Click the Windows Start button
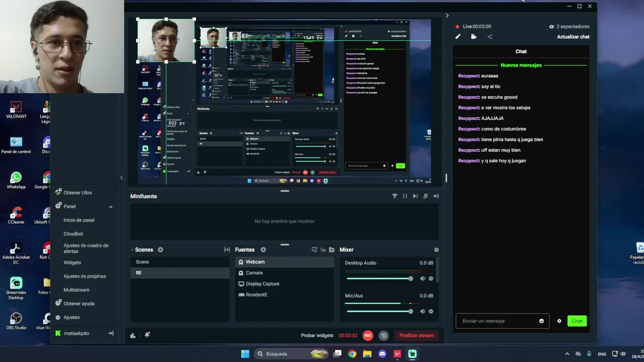The image size is (644, 362). (x=245, y=354)
